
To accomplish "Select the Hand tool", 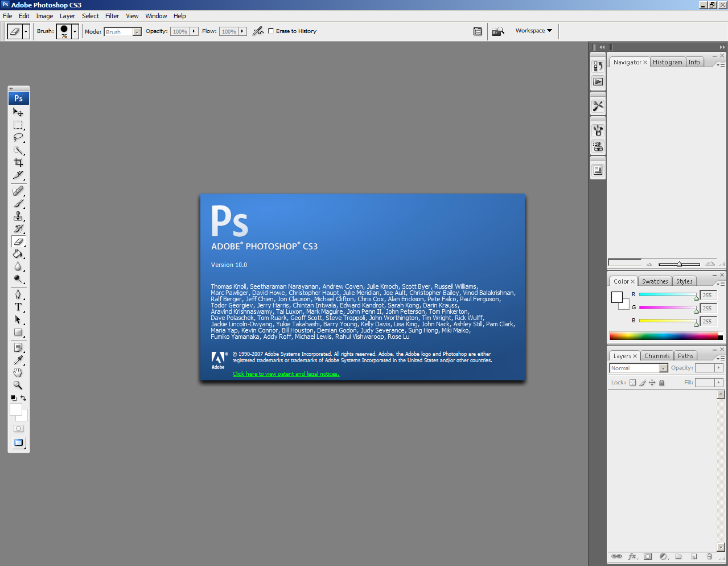I will 18,372.
